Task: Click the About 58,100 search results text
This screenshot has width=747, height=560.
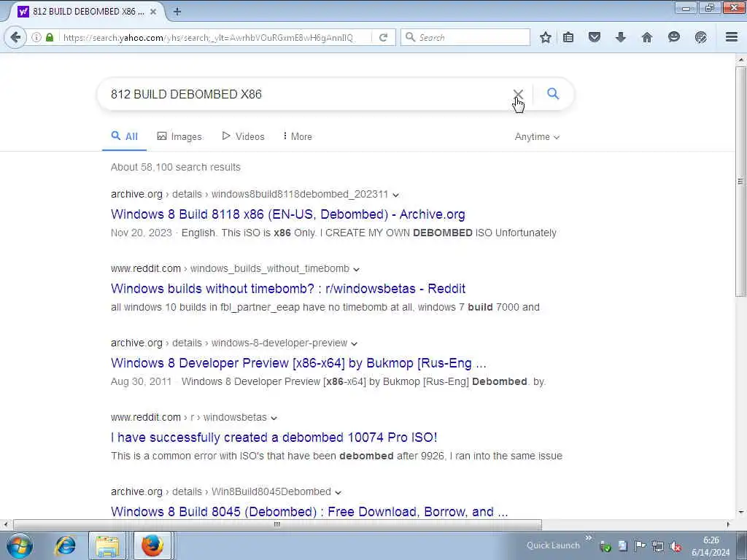Action: (175, 167)
